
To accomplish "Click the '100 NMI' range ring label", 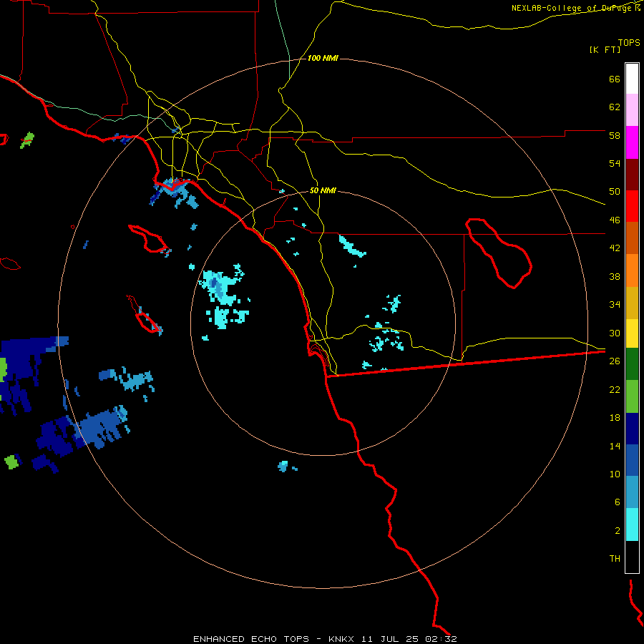I will coord(323,59).
